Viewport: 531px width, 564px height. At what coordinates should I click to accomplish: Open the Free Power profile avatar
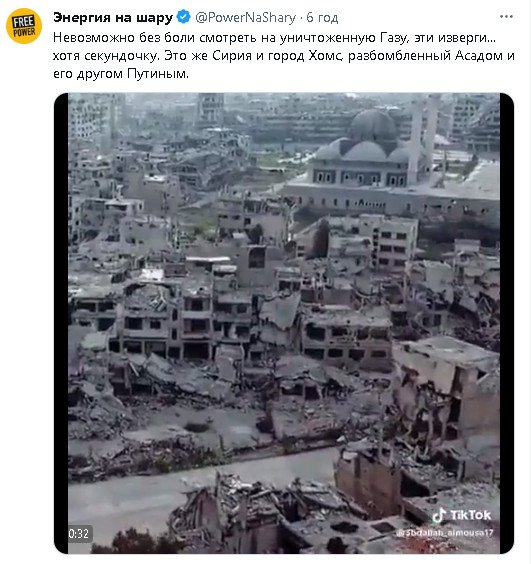click(24, 26)
